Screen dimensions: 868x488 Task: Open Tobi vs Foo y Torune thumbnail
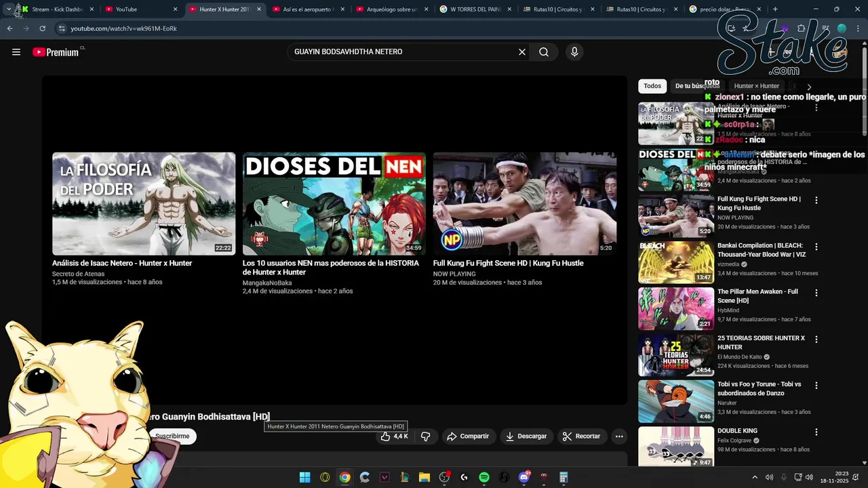tap(676, 401)
